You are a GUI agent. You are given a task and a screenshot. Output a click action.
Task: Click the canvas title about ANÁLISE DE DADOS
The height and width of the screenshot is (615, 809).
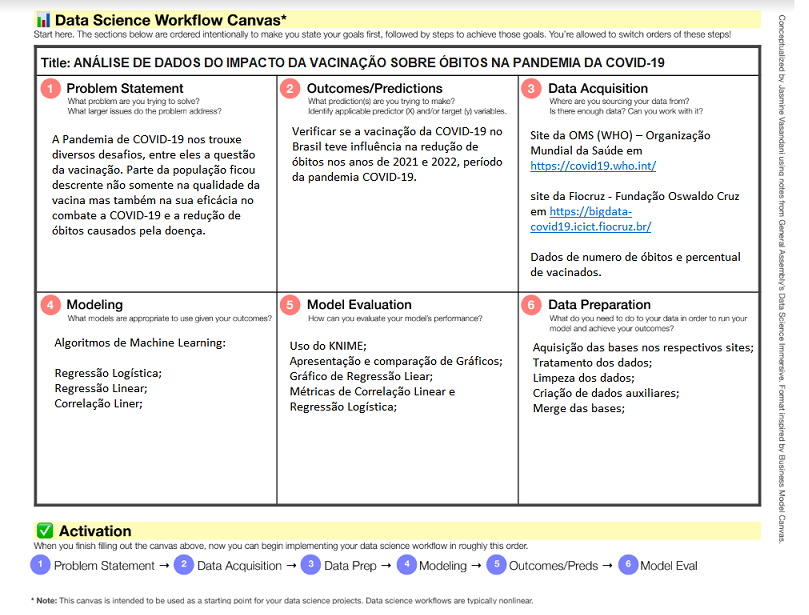coord(368,62)
